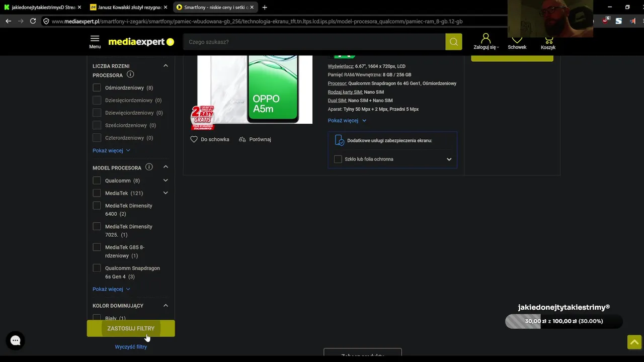Check the Qualcomm Snapdragon 6s Gen 4 checkbox
644x362 pixels.
[x=97, y=268]
